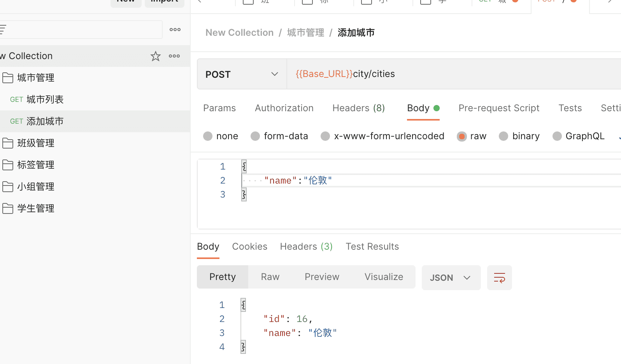This screenshot has height=364, width=621.
Task: Select x-www-form-urlencoded body type
Action: point(325,136)
